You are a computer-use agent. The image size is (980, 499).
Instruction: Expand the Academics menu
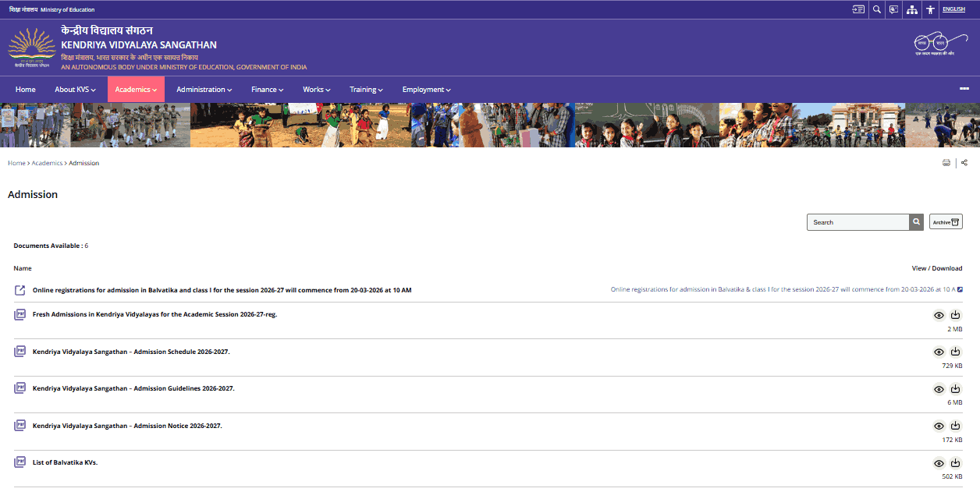136,89
